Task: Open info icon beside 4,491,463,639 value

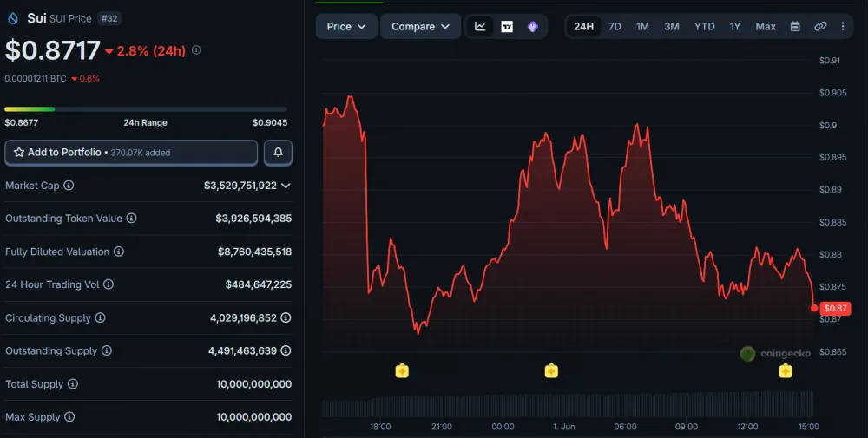Action: pos(286,350)
